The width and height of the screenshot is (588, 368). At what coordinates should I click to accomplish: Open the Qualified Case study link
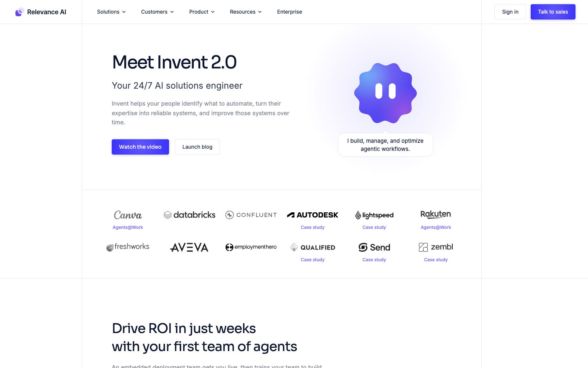tap(313, 260)
